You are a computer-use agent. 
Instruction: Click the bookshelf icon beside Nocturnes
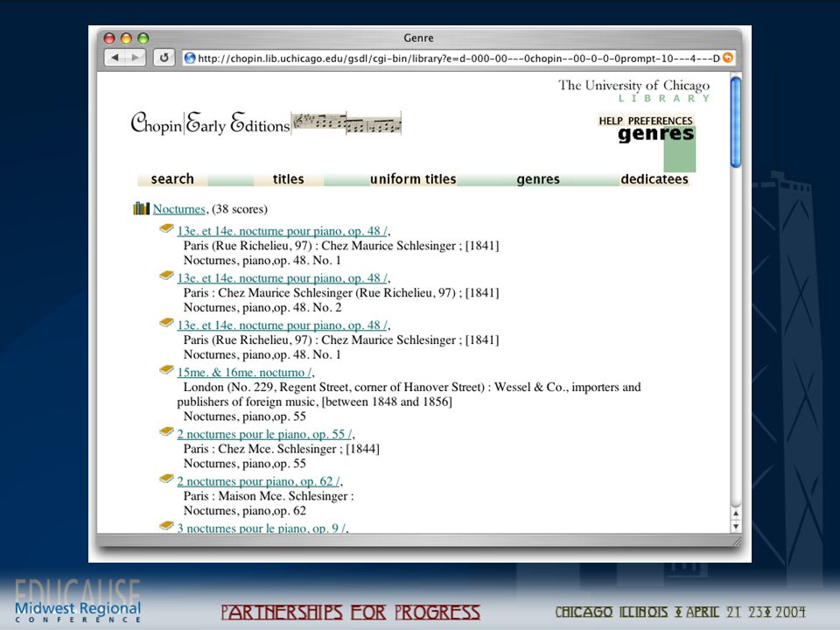click(142, 208)
